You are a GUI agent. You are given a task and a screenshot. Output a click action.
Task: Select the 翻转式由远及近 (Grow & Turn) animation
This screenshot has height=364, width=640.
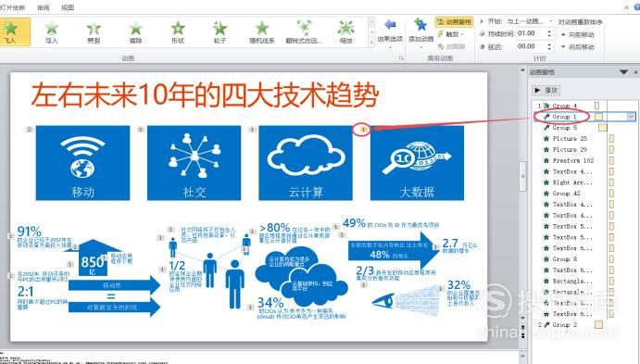[x=304, y=31]
